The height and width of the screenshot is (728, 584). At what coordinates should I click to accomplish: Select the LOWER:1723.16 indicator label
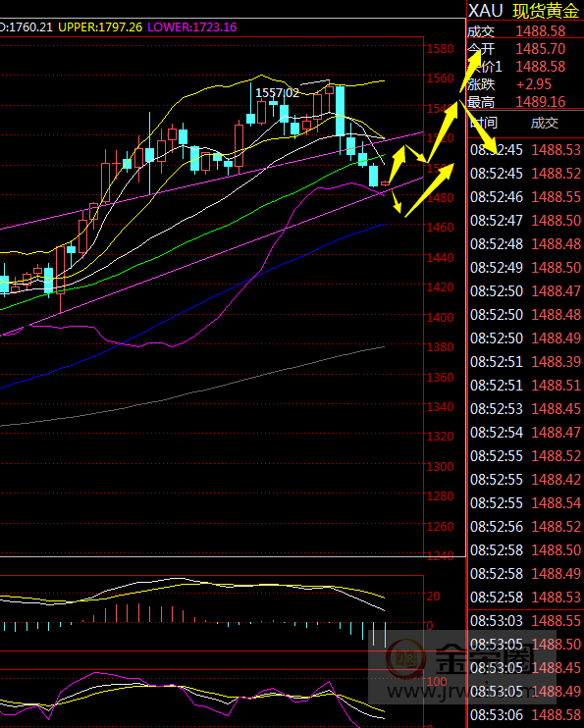191,26
